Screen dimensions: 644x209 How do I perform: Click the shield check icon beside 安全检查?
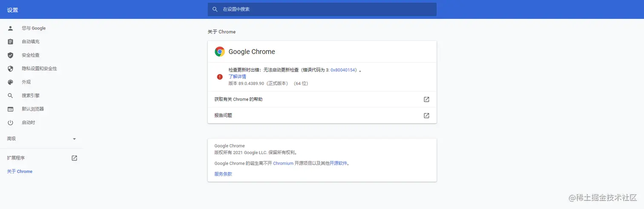[11, 55]
